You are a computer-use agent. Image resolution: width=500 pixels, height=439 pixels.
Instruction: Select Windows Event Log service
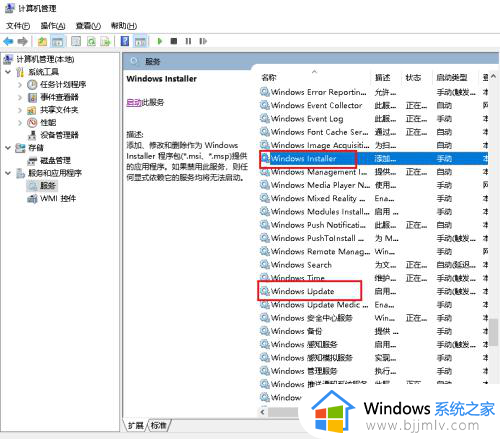coord(374,119)
